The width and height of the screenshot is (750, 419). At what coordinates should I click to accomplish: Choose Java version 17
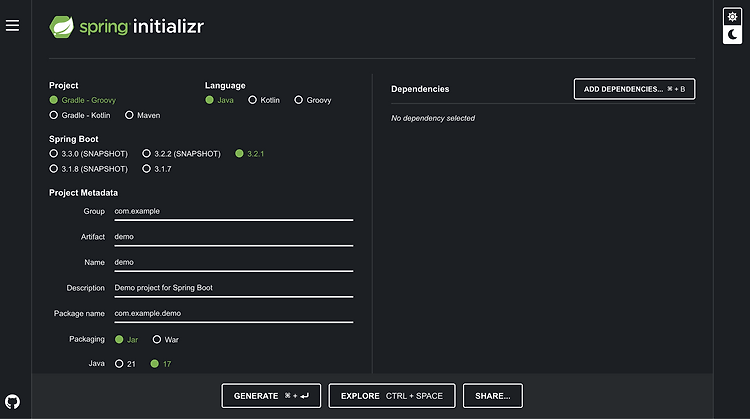pyautogui.click(x=161, y=364)
